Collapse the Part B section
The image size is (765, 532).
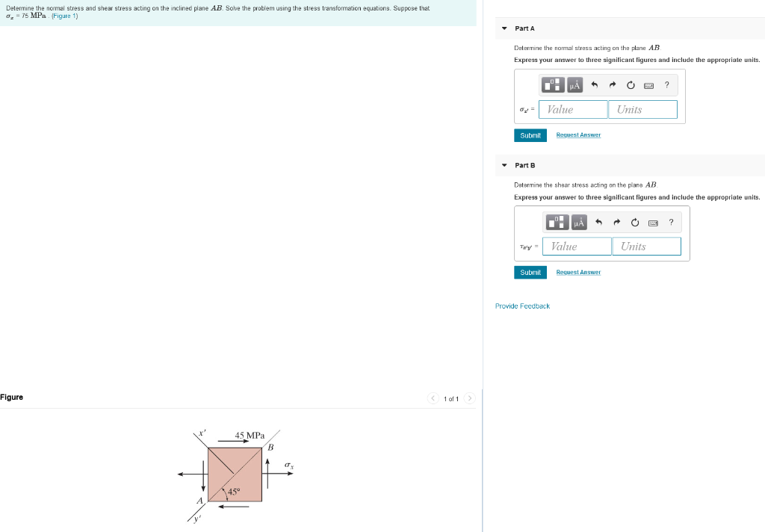coord(504,165)
